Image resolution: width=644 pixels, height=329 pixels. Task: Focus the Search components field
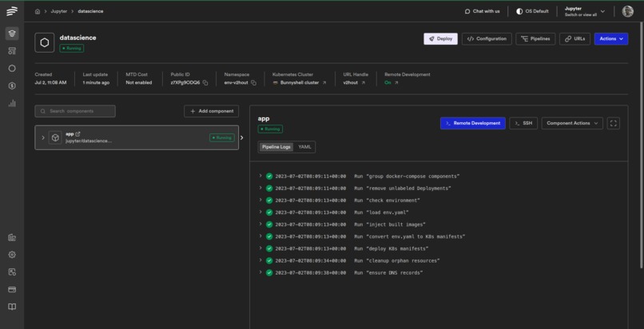(75, 111)
